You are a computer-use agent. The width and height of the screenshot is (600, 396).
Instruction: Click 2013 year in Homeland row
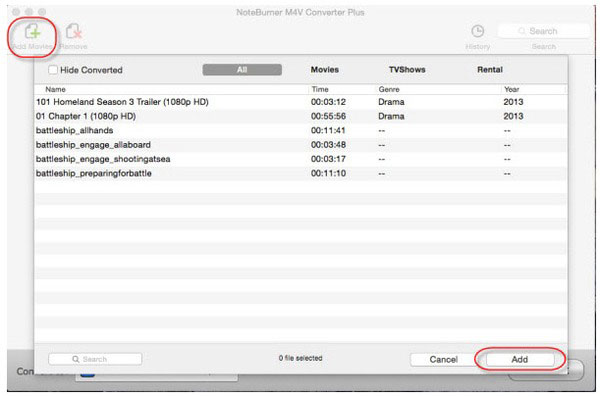click(x=513, y=102)
